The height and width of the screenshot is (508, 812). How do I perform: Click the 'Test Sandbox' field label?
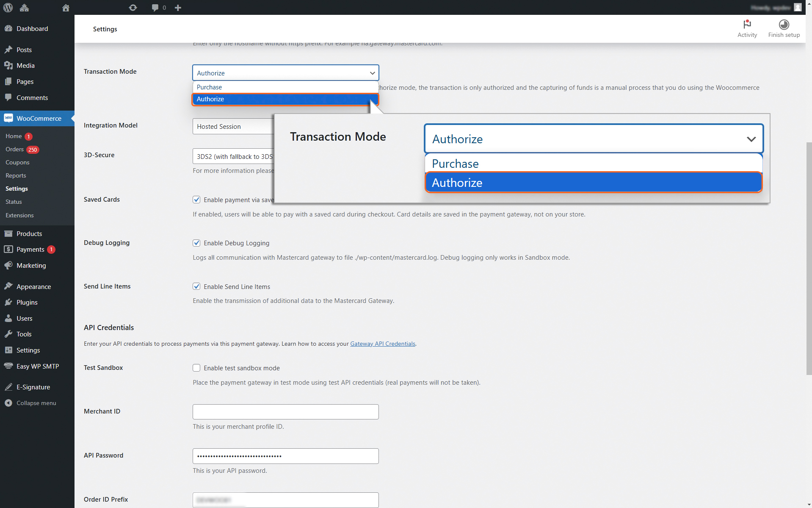tap(103, 367)
